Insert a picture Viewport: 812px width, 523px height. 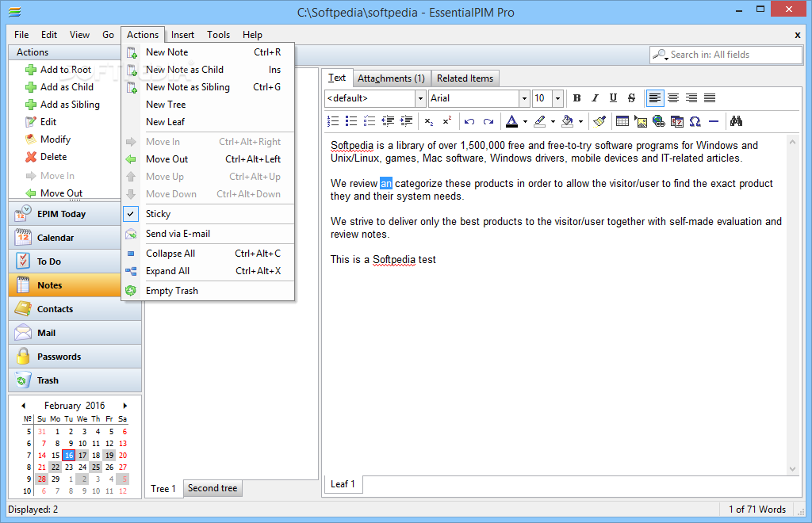(x=641, y=121)
